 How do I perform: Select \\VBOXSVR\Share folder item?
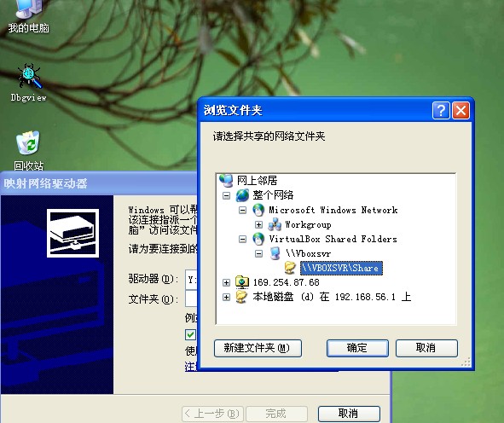click(341, 268)
